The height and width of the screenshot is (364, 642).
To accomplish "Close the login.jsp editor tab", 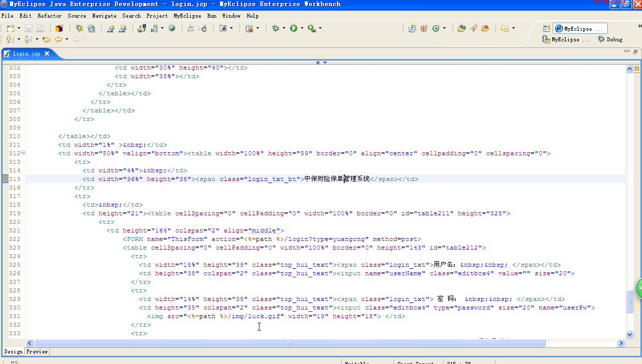I will point(46,53).
